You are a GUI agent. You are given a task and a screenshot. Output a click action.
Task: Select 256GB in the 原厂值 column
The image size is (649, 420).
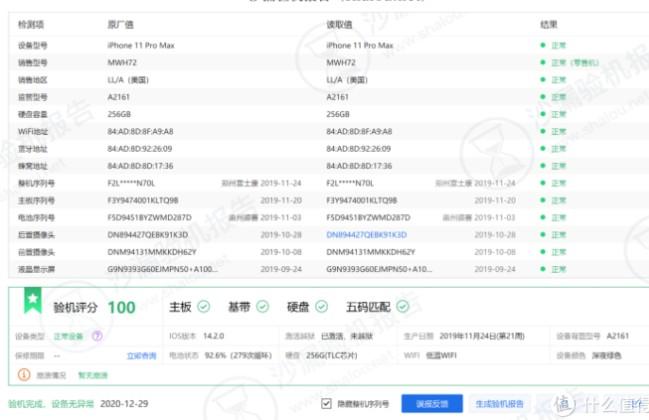[119, 114]
